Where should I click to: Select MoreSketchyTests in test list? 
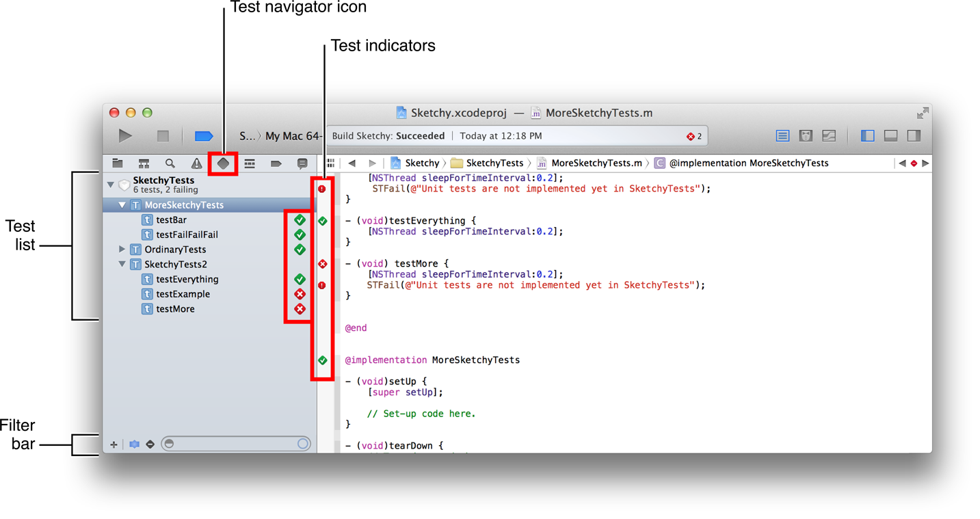[x=209, y=205]
